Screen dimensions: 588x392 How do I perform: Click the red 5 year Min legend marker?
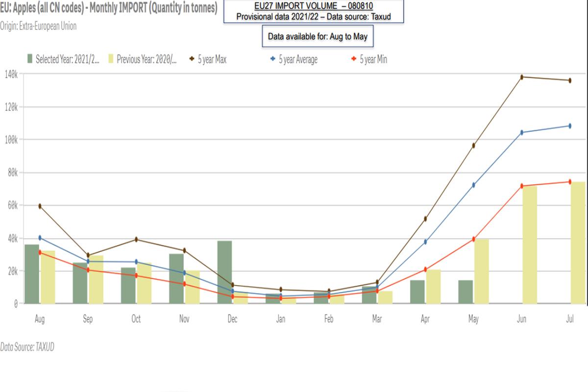354,60
